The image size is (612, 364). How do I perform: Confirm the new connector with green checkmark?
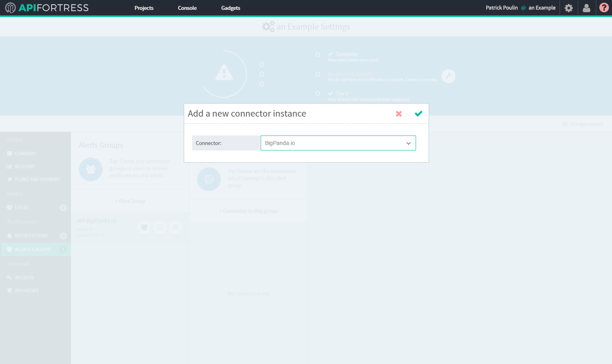click(x=418, y=114)
